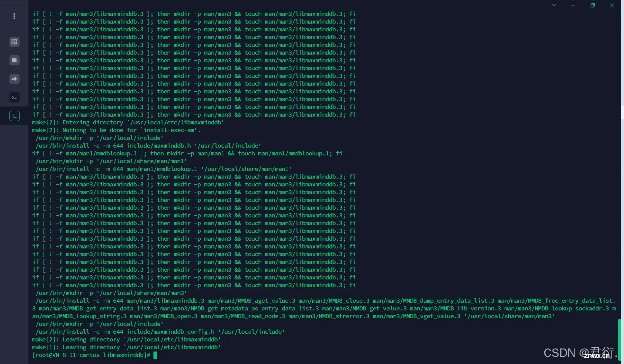Click line installing man/man1/mmdblookup.1
Viewport: 624px width, 364px height.
point(164,169)
